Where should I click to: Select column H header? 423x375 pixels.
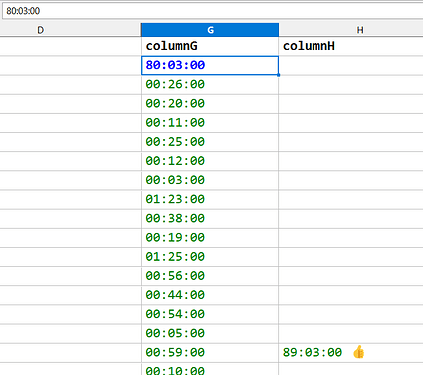(x=351, y=30)
